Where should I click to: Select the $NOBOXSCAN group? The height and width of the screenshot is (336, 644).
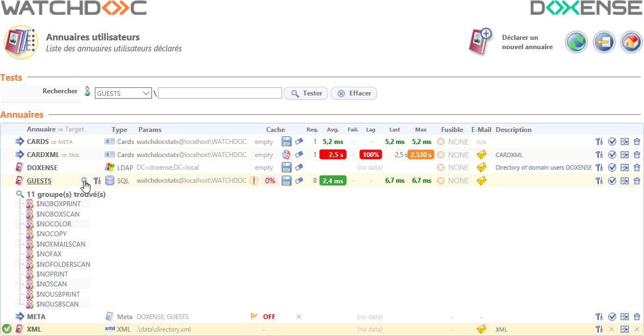point(58,214)
